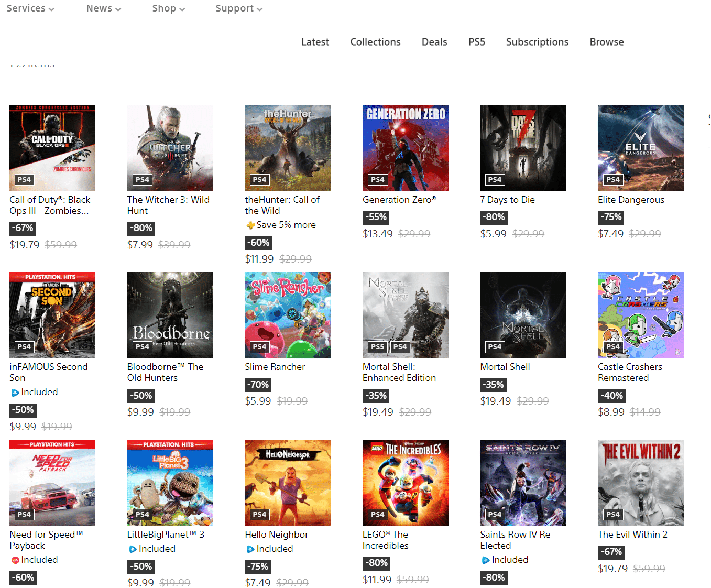Expand the Shop dropdown menu
The width and height of the screenshot is (711, 588).
coord(168,8)
